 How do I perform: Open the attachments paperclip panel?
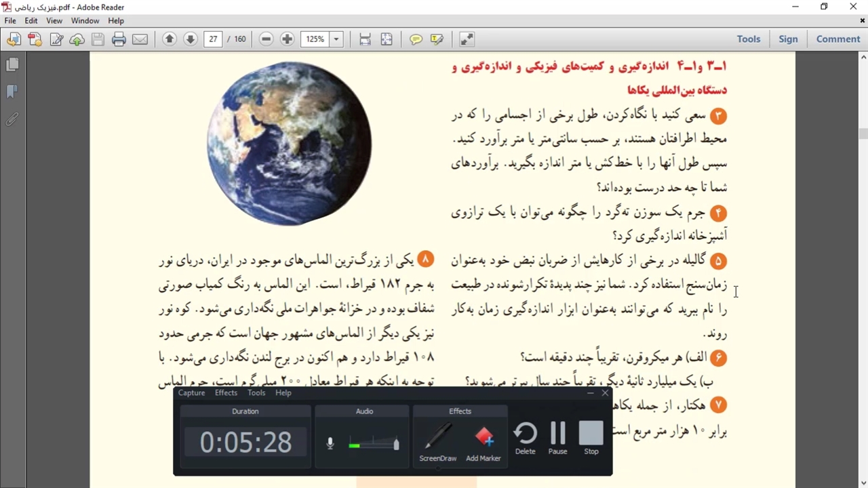12,119
